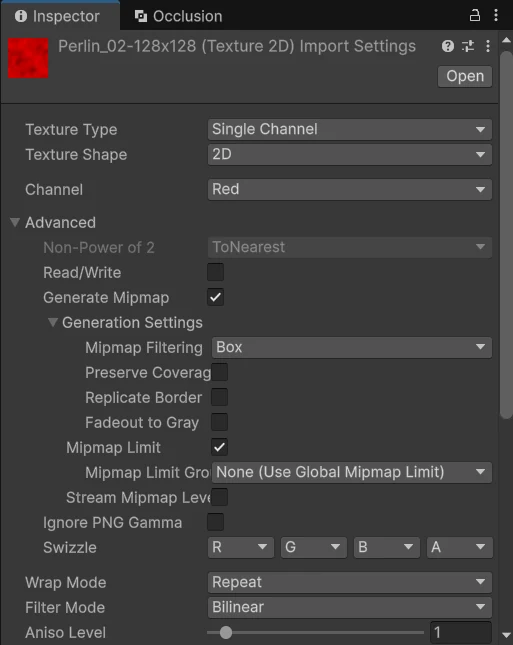Viewport: 513px width, 645px height.
Task: Uncheck the Generate Mipmap checkbox
Action: tap(216, 297)
